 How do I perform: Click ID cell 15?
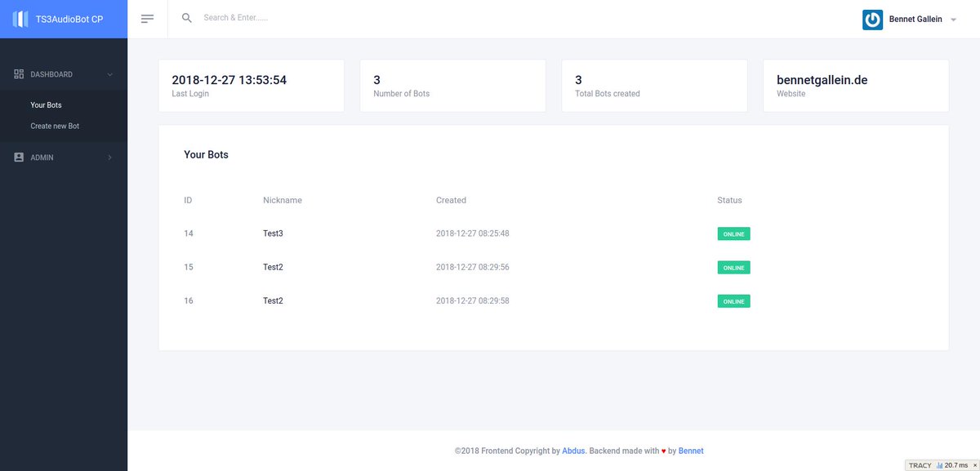[x=189, y=267]
